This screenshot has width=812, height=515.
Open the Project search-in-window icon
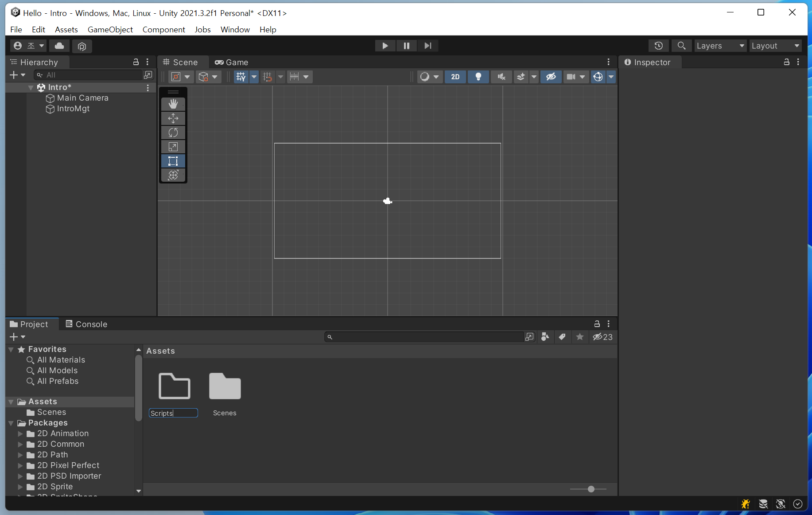(529, 337)
